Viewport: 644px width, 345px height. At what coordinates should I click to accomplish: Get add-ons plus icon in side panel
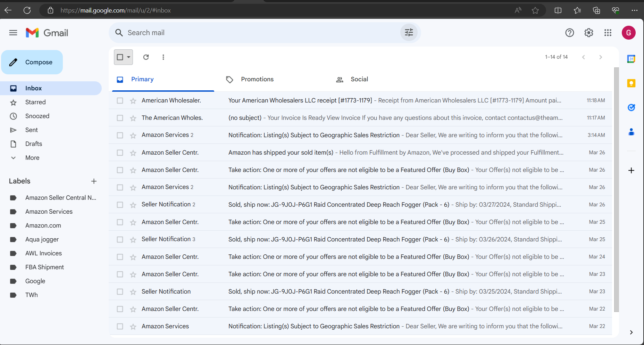click(x=632, y=171)
